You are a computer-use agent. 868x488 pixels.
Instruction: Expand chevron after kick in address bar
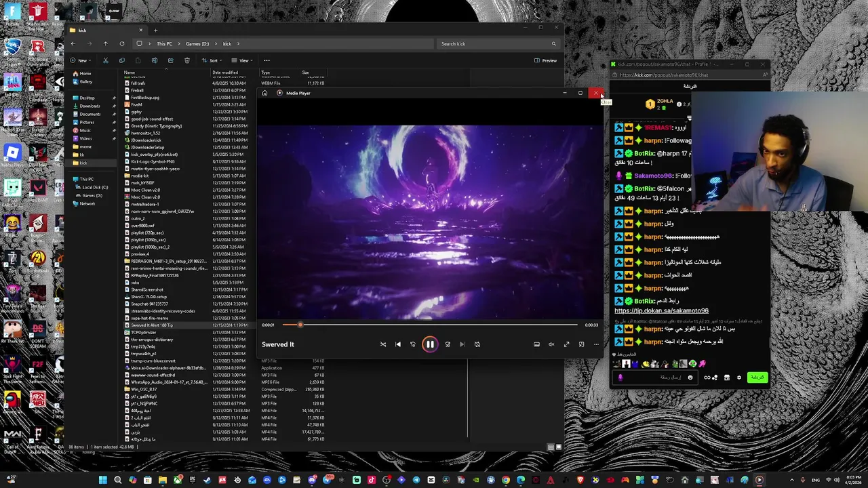tap(238, 44)
